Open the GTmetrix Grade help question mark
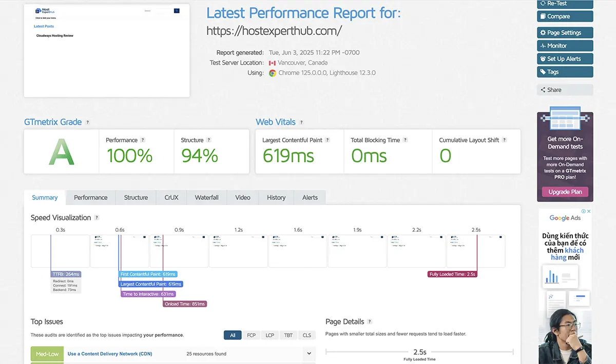The width and height of the screenshot is (616, 364). click(88, 123)
